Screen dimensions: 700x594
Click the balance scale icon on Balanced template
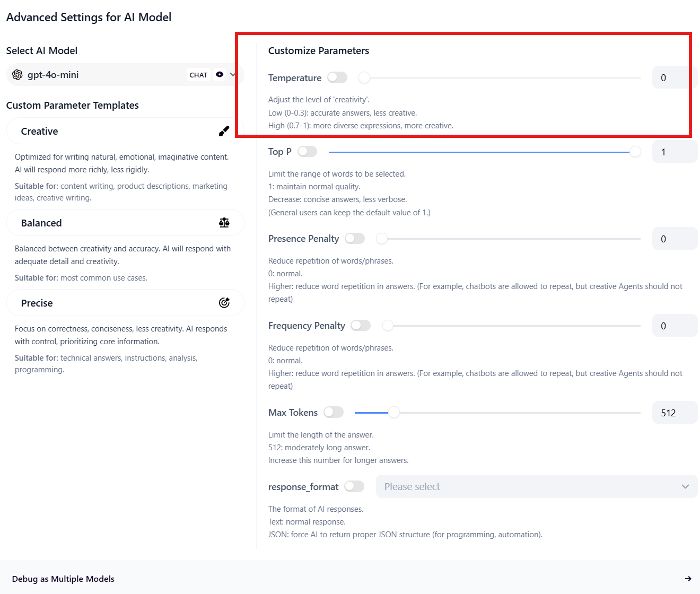click(x=224, y=223)
